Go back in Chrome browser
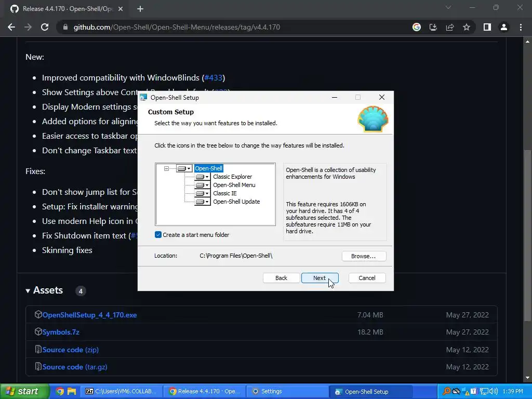The height and width of the screenshot is (399, 532). point(11,27)
